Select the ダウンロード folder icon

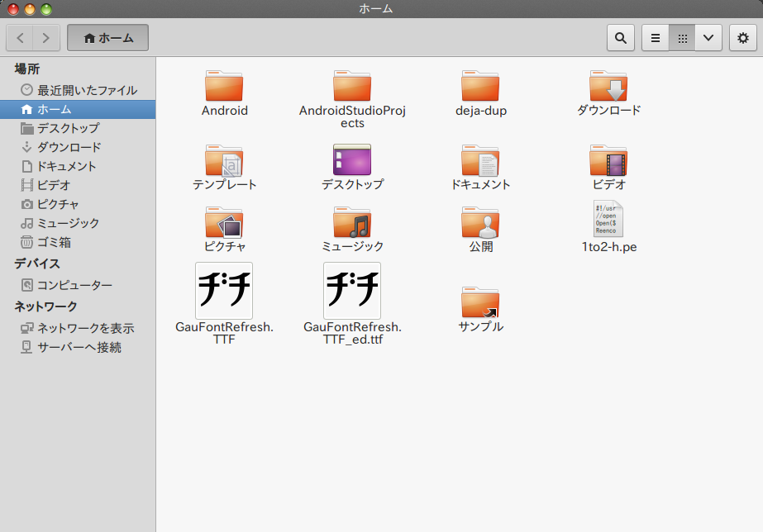point(608,86)
